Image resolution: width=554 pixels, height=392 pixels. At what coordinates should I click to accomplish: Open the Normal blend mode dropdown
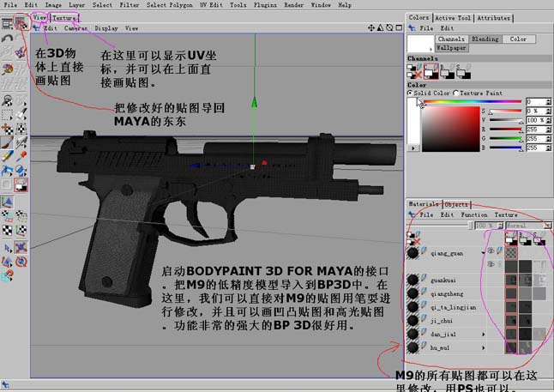click(x=528, y=225)
